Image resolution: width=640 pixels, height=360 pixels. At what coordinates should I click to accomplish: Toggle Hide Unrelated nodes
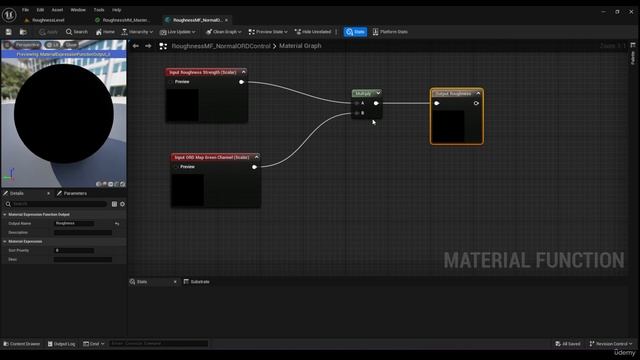point(313,32)
